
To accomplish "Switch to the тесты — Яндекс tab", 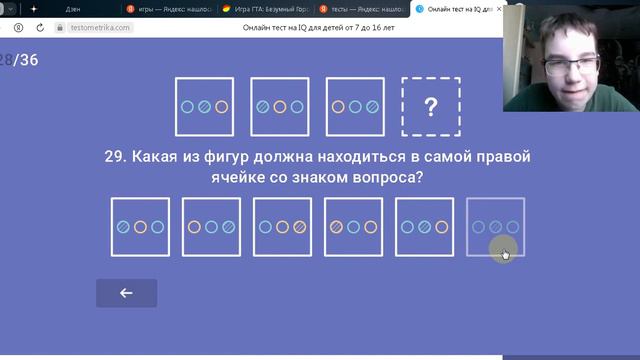I will (362, 9).
